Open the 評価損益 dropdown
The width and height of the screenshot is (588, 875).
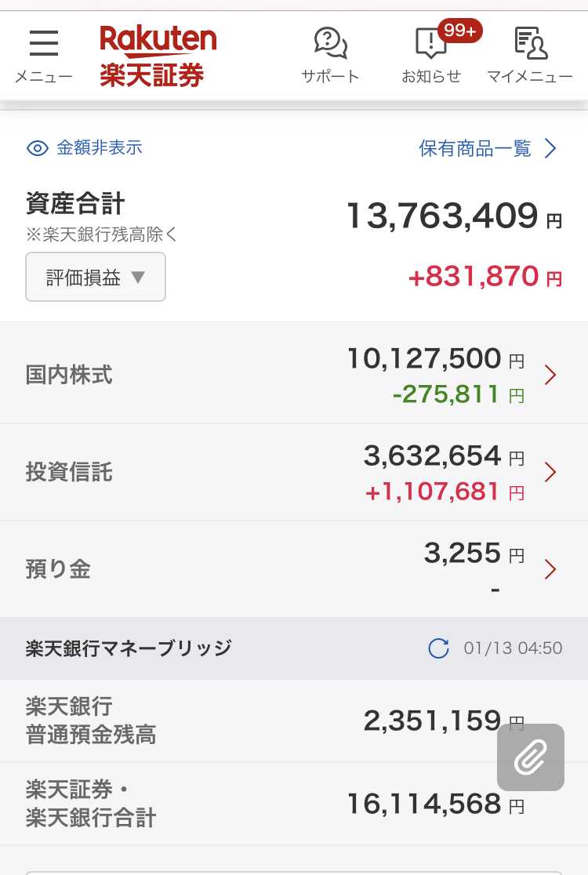click(x=96, y=277)
